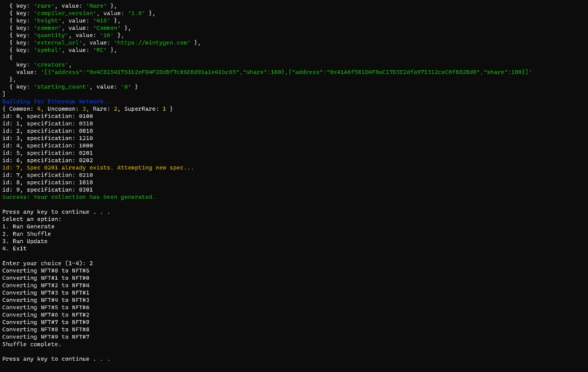Select 'id: 6, specification: 0202' line
588x372 pixels.
point(47,160)
